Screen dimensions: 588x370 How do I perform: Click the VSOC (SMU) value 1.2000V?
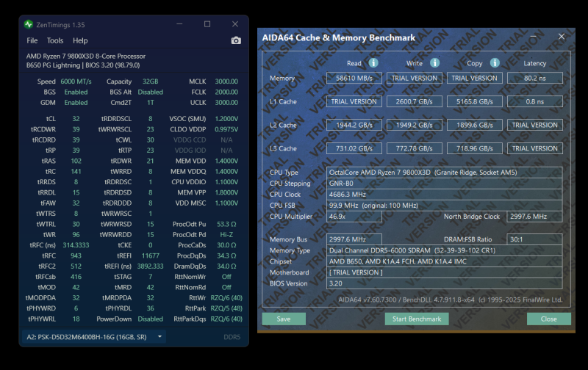[226, 119]
